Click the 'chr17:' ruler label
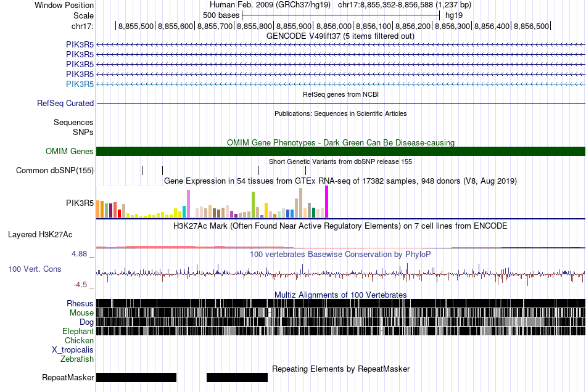Image resolution: width=586 pixels, height=392 pixels. coord(82,26)
